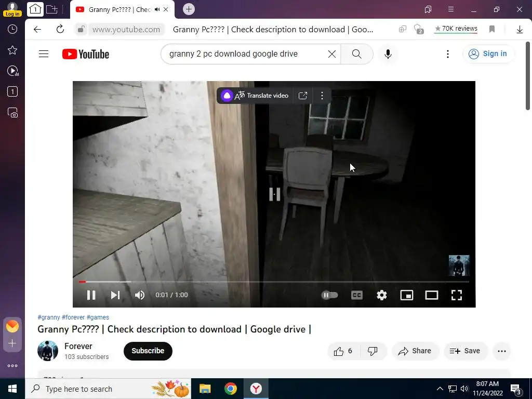Screen dimensions: 532x399
Task: Launch Google Chrome from taskbar
Action: [230, 389]
